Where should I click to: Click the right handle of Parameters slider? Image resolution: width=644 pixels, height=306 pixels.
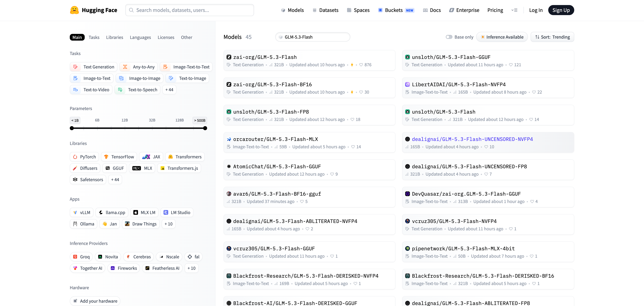(205, 128)
